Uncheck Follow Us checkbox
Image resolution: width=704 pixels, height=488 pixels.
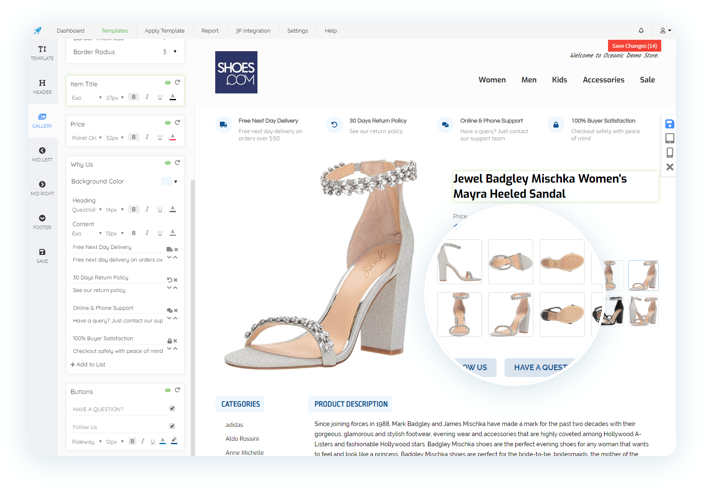[172, 426]
